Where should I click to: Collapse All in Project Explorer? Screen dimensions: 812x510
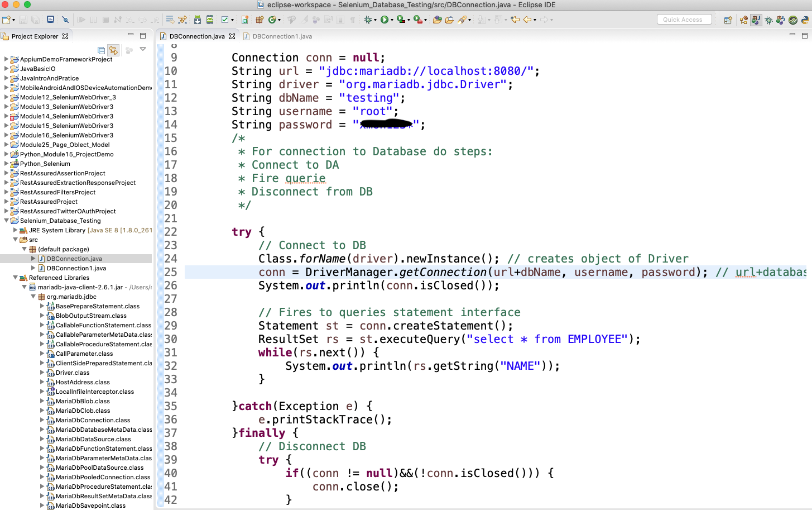point(101,50)
